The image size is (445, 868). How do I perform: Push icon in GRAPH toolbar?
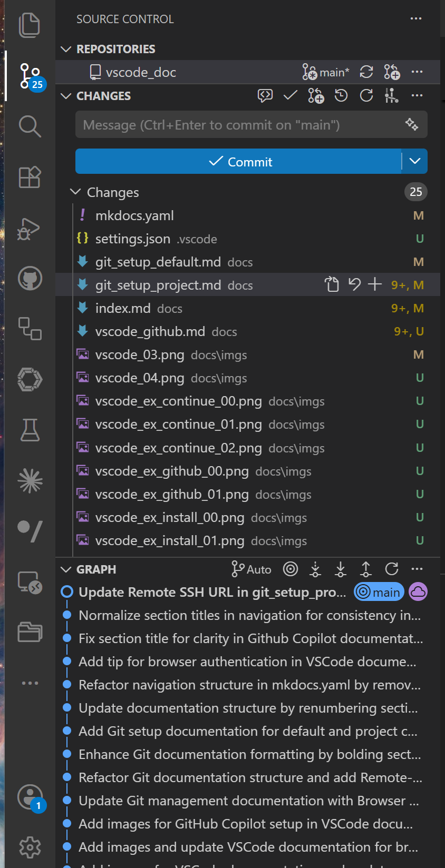click(x=365, y=569)
